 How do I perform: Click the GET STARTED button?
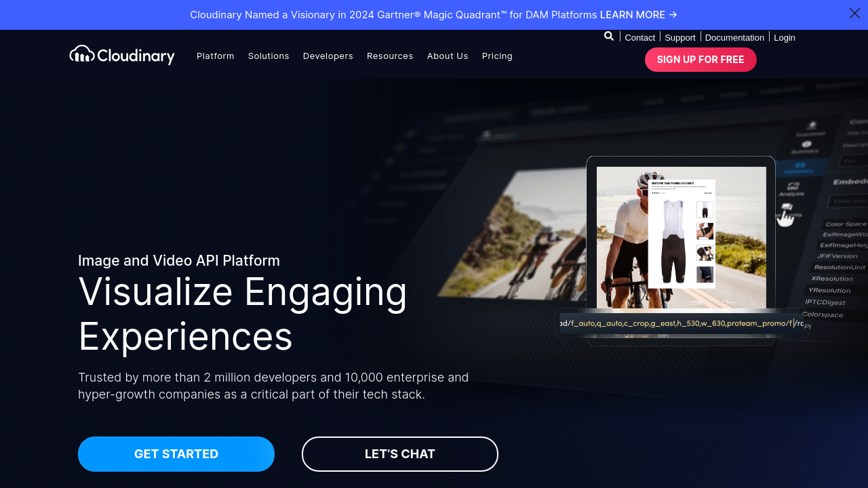pos(176,454)
